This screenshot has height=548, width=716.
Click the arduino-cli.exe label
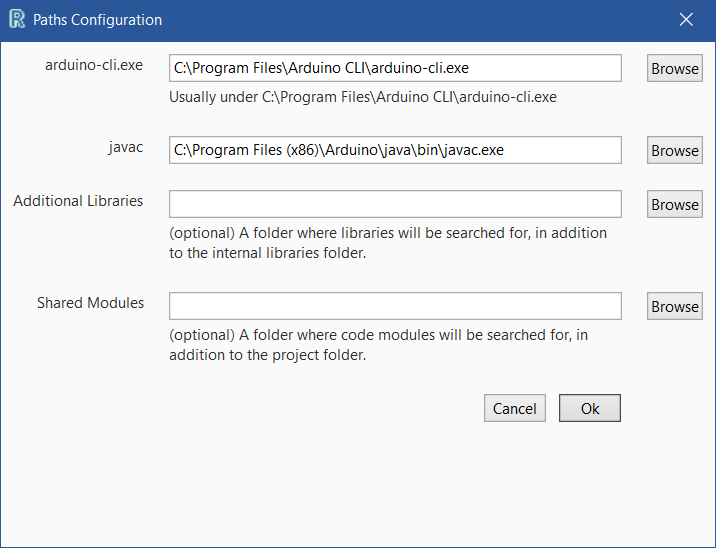[94, 65]
